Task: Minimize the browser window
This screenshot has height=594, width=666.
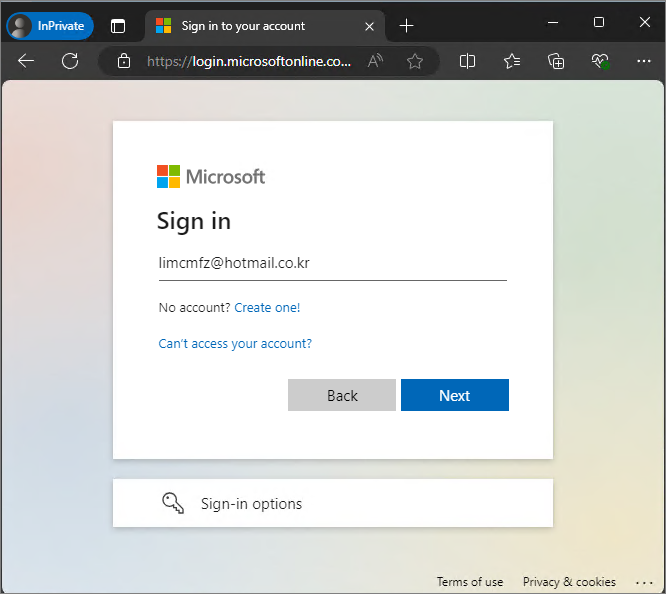Action: point(553,23)
